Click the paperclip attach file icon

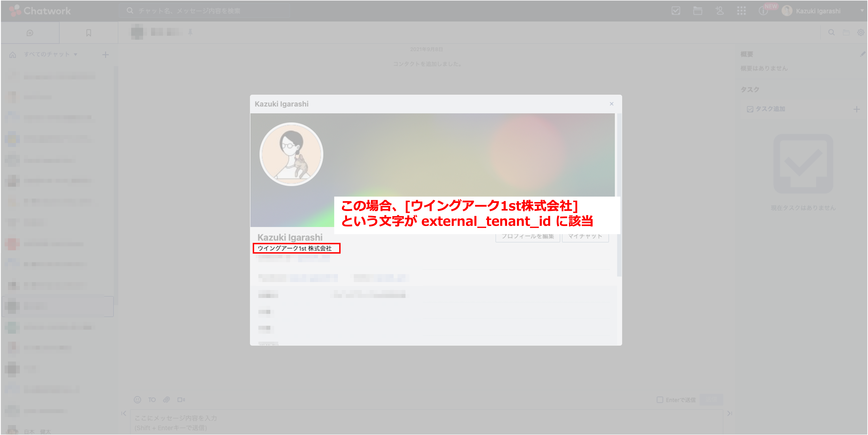click(166, 400)
